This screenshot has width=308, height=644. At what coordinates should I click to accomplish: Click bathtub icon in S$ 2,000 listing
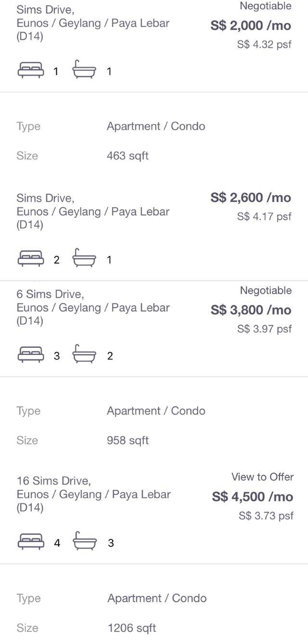pyautogui.click(x=84, y=71)
